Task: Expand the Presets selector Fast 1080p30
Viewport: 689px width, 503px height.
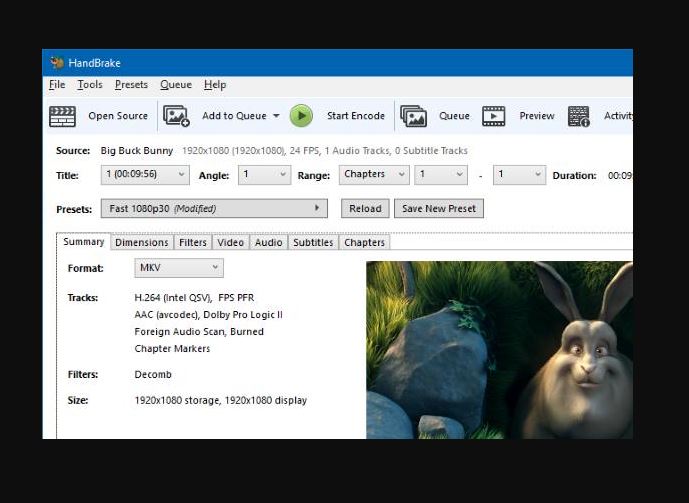Action: point(214,208)
